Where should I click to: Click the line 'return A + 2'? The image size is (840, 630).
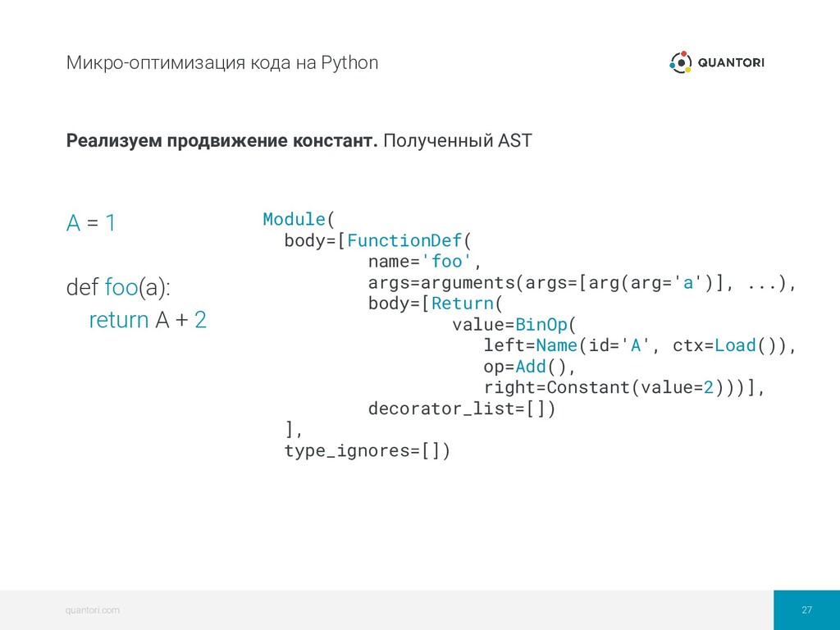point(148,320)
